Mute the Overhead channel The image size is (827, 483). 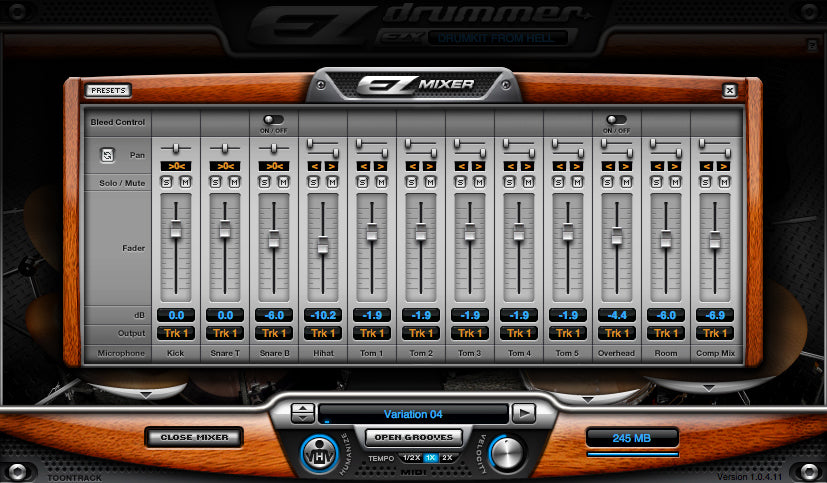[624, 181]
